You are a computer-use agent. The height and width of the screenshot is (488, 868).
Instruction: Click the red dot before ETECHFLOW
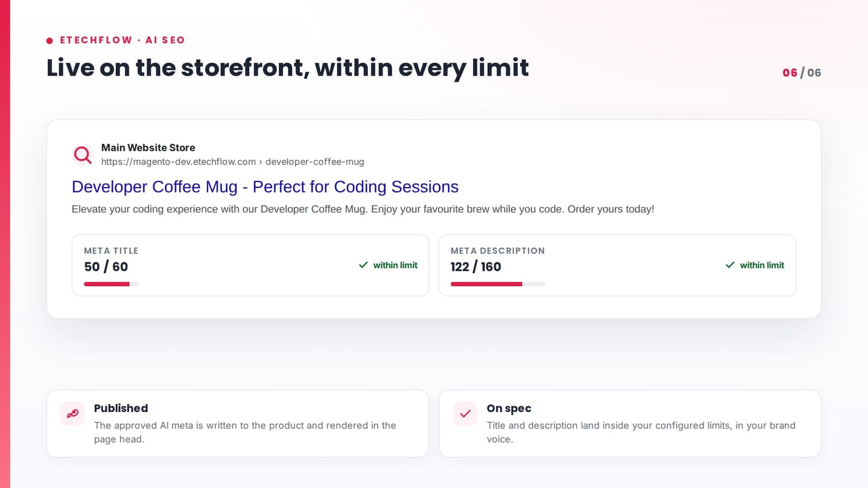(50, 40)
